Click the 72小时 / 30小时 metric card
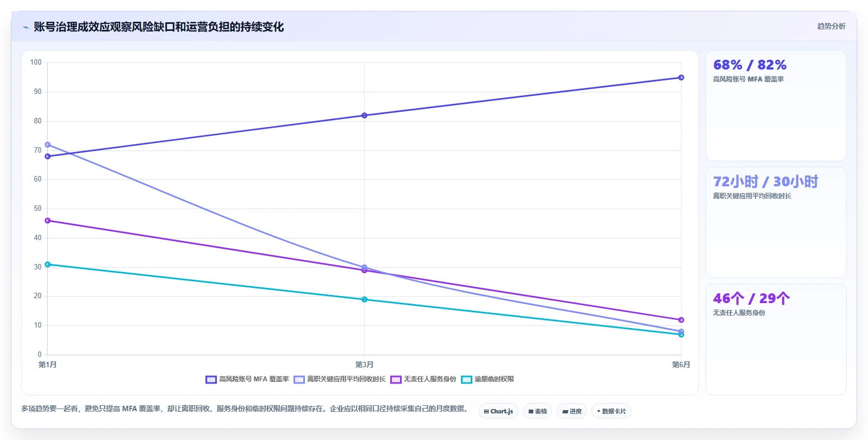The image size is (868, 440). (x=776, y=223)
